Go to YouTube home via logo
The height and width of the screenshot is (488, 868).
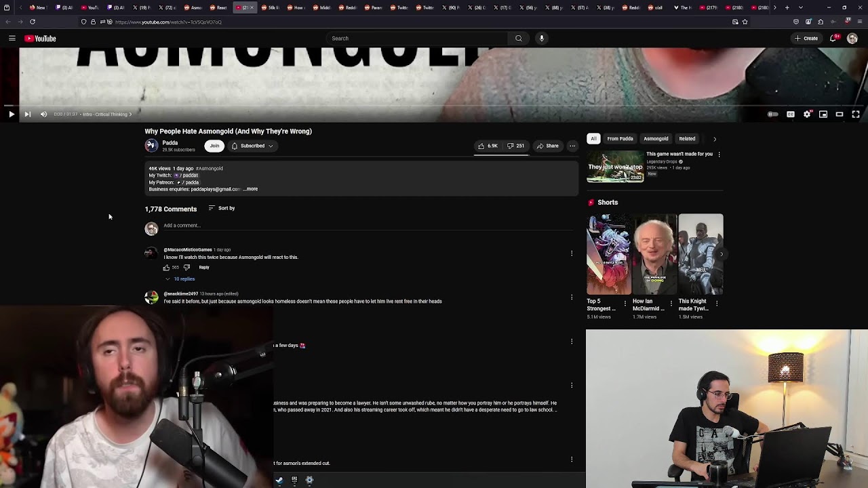coord(41,39)
